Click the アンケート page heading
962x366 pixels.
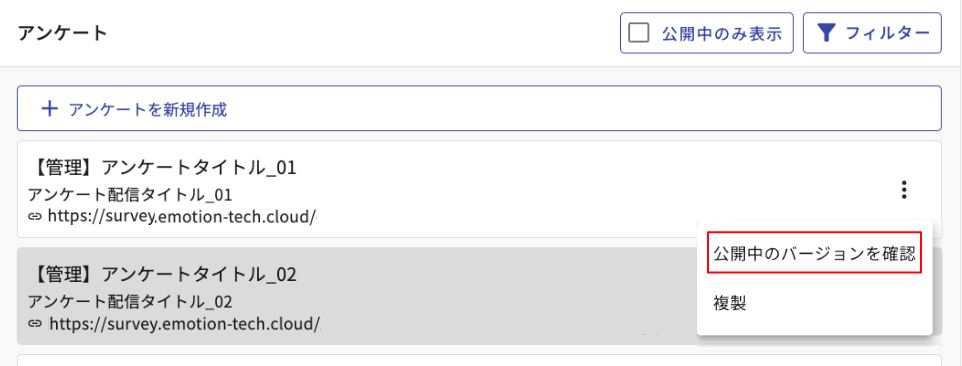click(x=63, y=33)
